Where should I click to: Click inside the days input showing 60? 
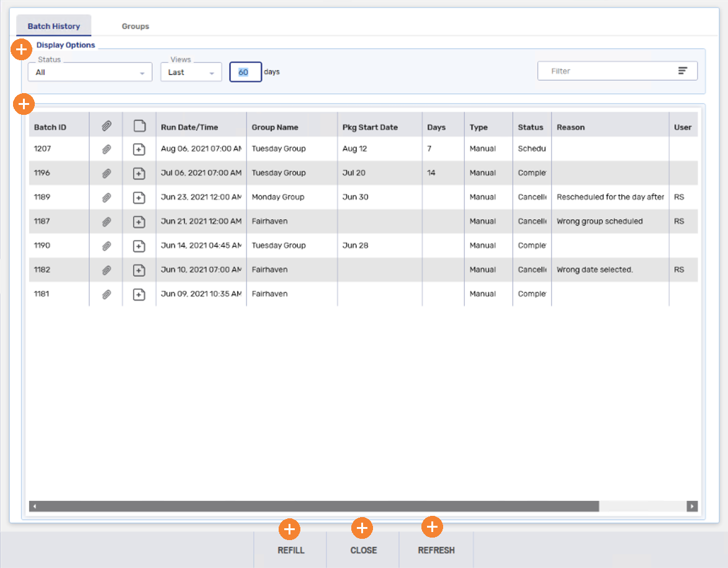(x=245, y=71)
